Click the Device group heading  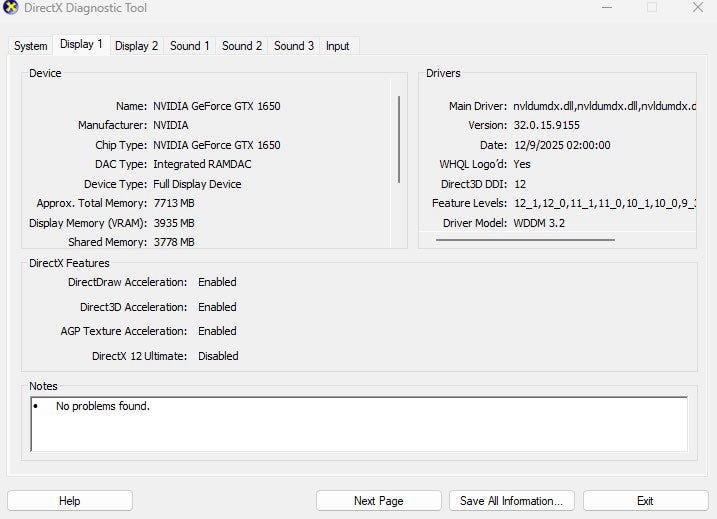click(45, 73)
